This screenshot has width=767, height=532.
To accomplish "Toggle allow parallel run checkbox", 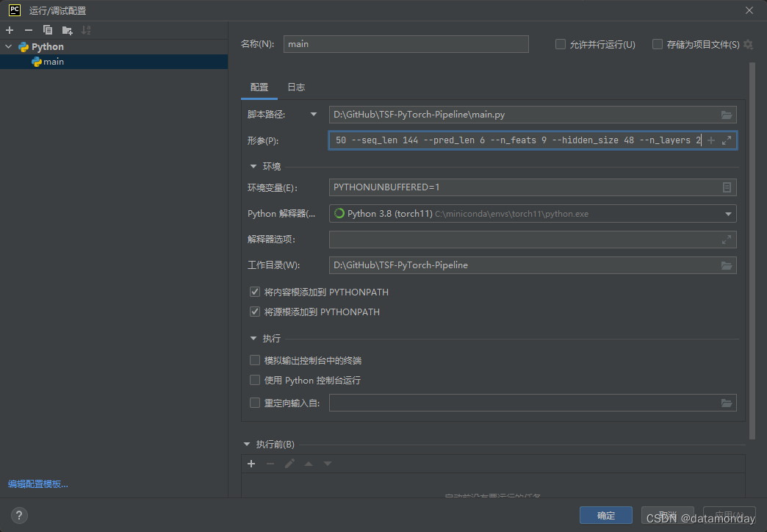I will pos(561,45).
